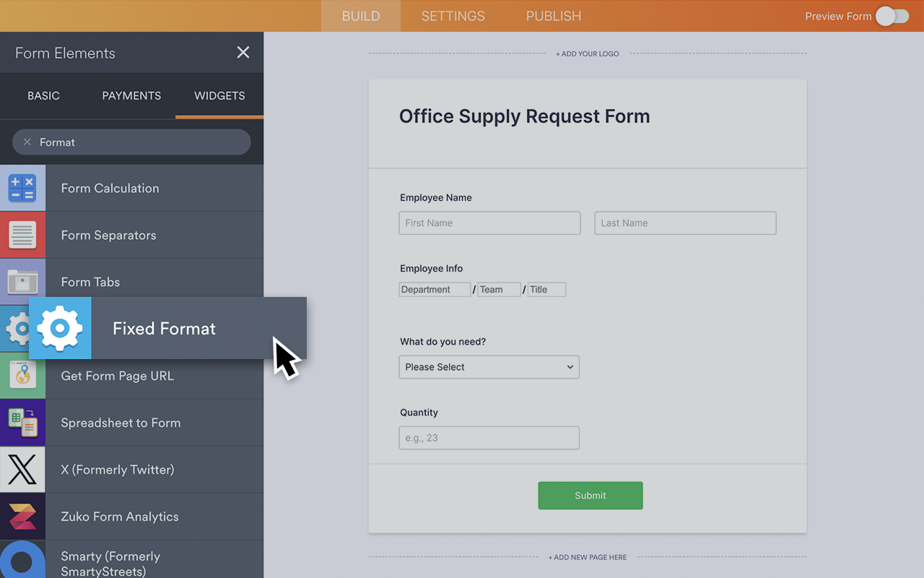Clear the Format search filter

coord(27,142)
